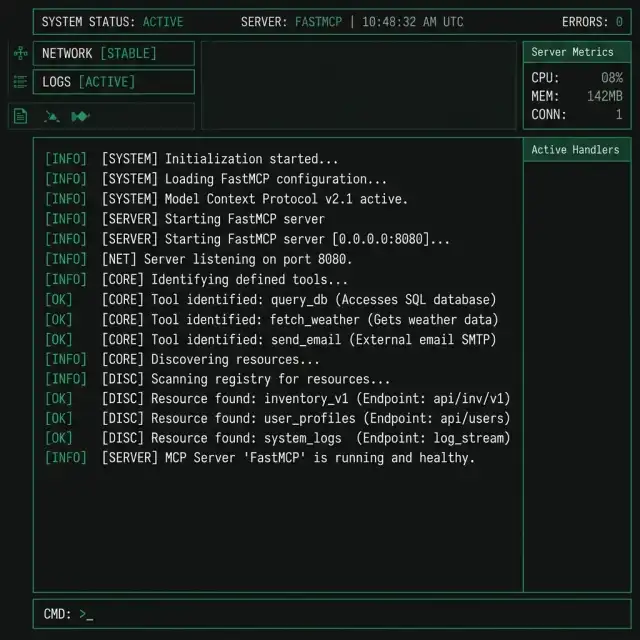Select the user_profiles resource found line

(278, 418)
